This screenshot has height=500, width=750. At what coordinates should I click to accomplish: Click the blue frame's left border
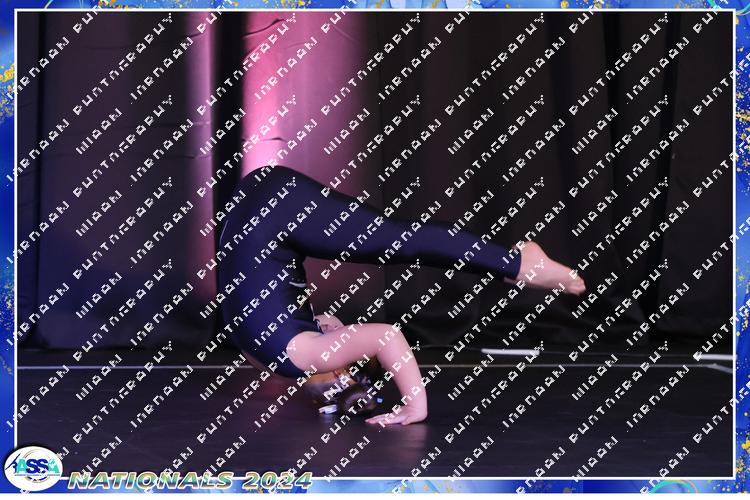(7, 250)
